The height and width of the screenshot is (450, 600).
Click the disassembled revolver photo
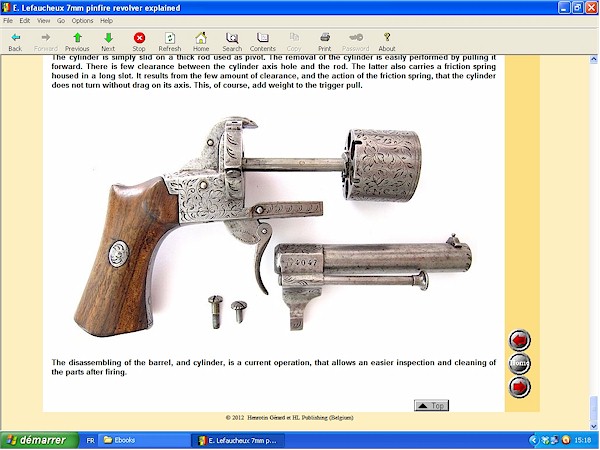tap(273, 227)
